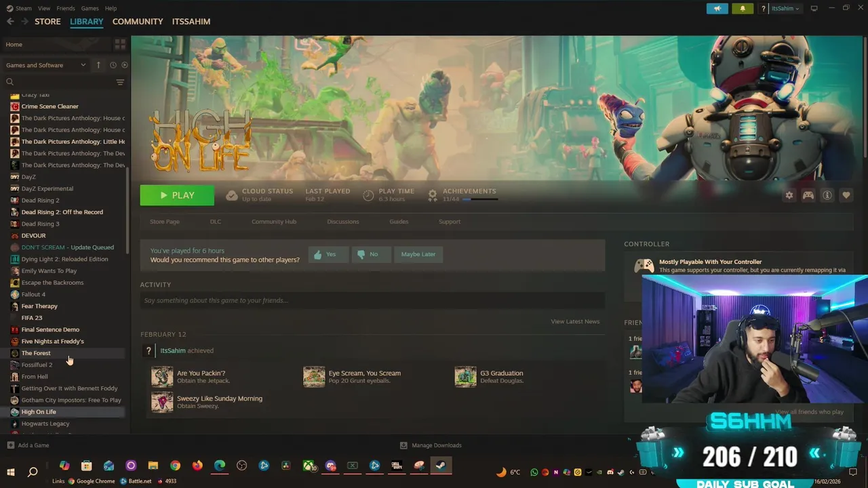This screenshot has height=488, width=868.
Task: Click the cloud status icon
Action: pos(232,195)
